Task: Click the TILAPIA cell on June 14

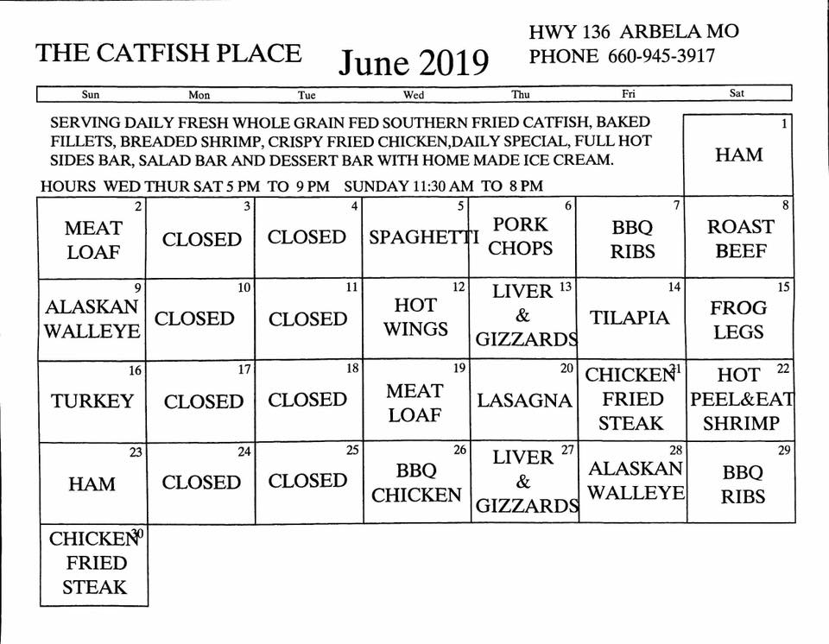Action: (630, 318)
